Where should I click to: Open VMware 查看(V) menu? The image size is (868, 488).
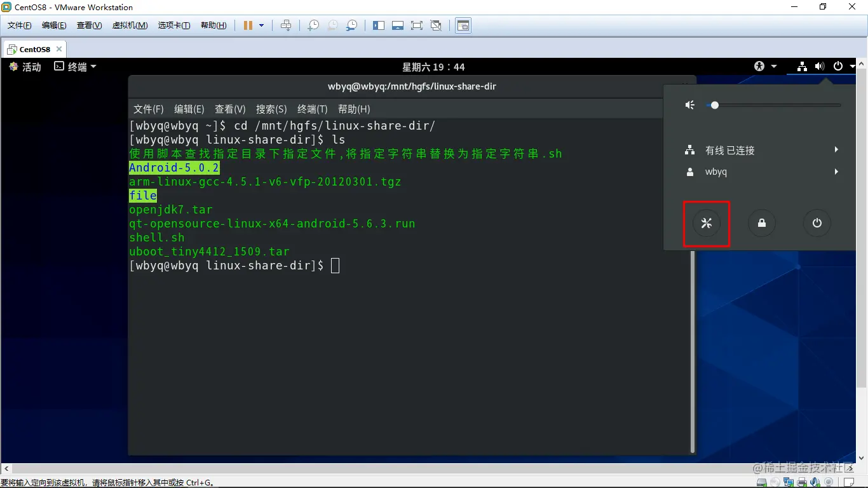[x=89, y=25]
